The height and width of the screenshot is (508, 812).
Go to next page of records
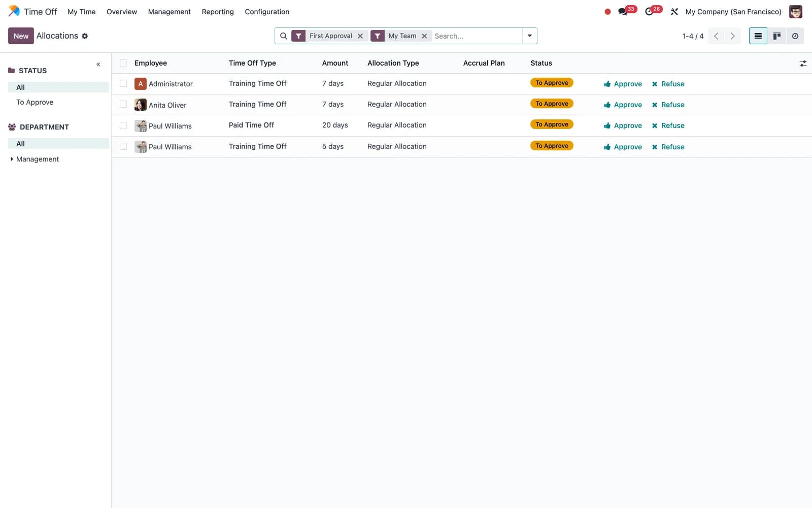pos(732,36)
